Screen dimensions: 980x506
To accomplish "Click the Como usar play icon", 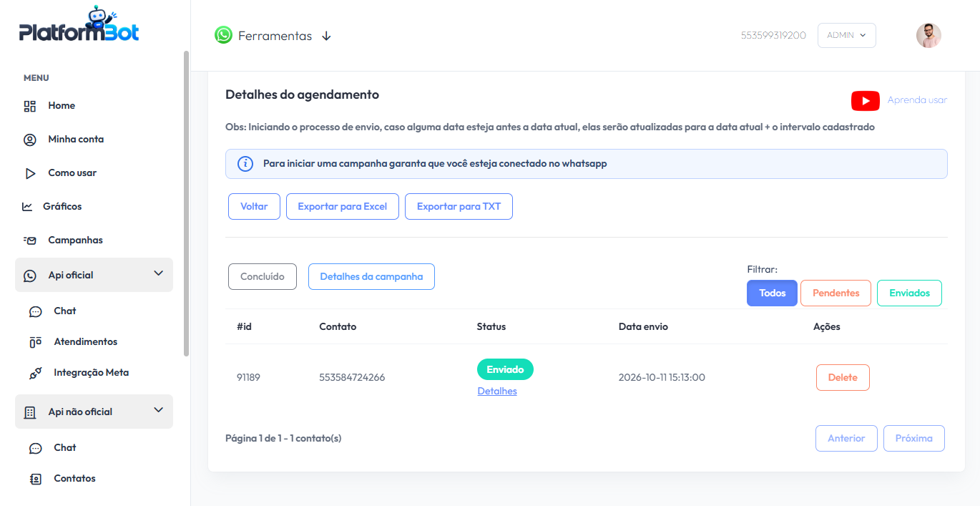I will click(29, 173).
